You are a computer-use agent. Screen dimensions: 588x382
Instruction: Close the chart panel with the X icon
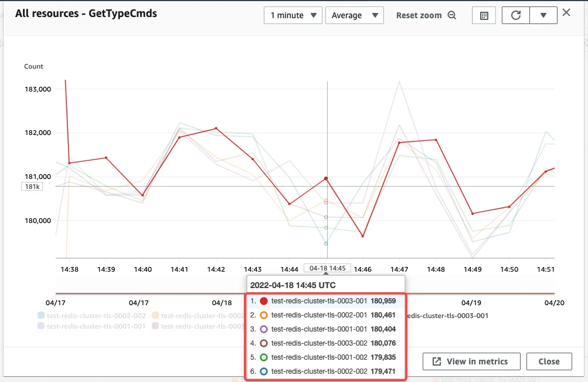566,12
